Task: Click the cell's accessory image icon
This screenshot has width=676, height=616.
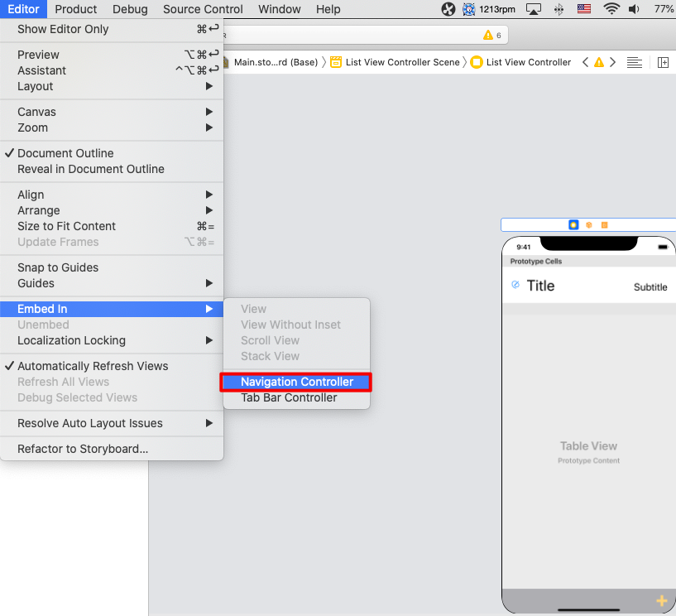Action: click(x=515, y=284)
